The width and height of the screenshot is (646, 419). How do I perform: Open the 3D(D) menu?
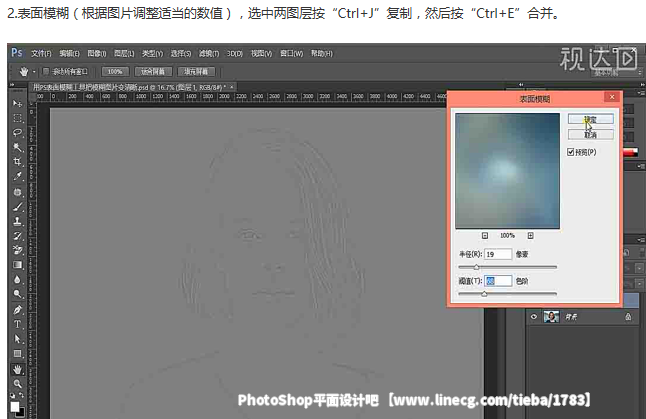235,54
